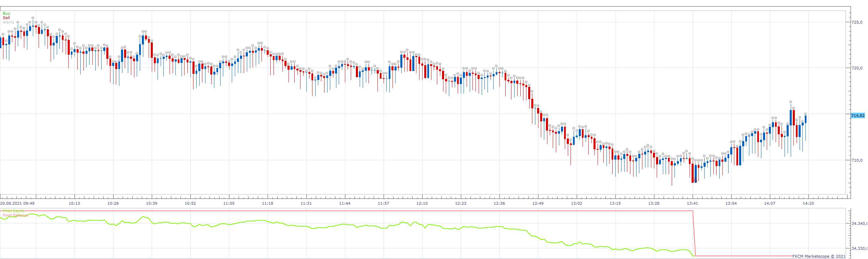Click the 725,0 price axis label

click(x=857, y=22)
